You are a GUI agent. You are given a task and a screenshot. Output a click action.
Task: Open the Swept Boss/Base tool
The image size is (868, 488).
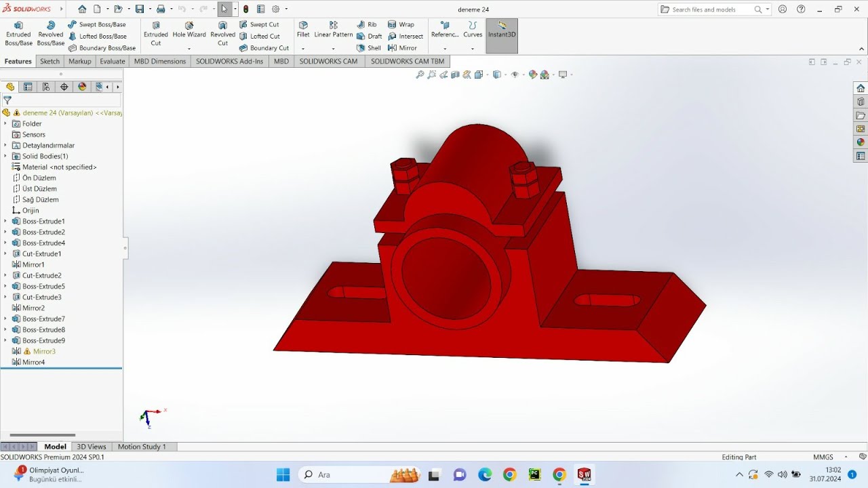click(x=97, y=24)
